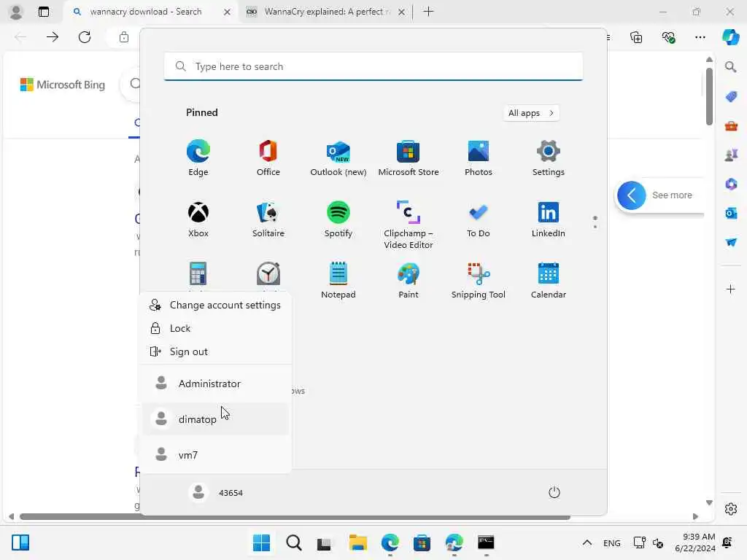Open Clipchamp Video Editor

point(409,225)
